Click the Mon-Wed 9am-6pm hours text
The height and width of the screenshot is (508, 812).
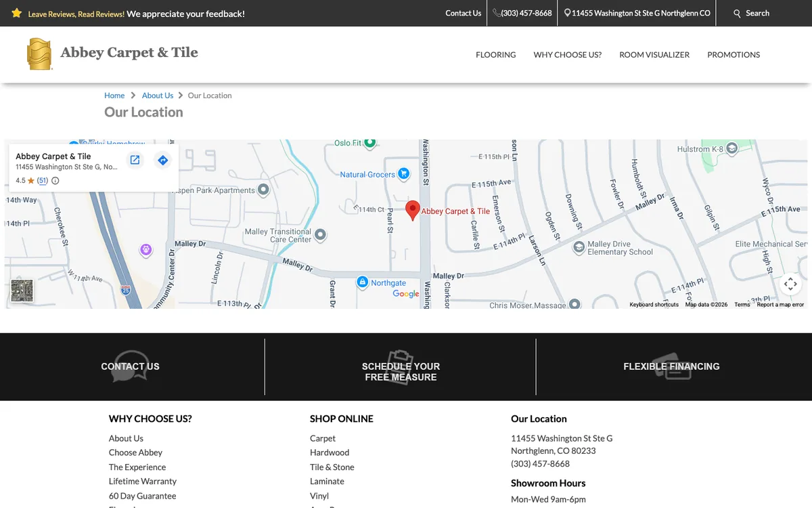coord(548,499)
